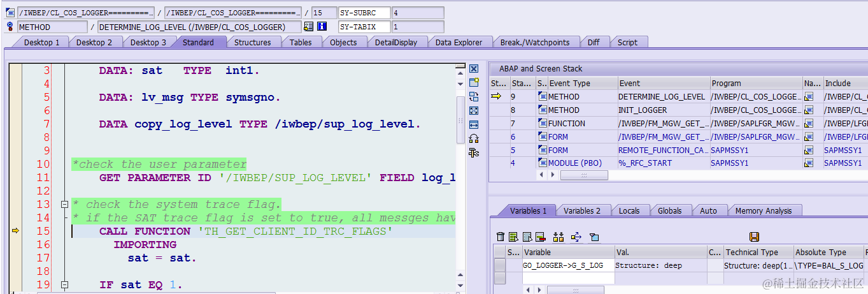The height and width of the screenshot is (294, 868).
Task: Click the line number field showing 15
Action: (x=324, y=13)
